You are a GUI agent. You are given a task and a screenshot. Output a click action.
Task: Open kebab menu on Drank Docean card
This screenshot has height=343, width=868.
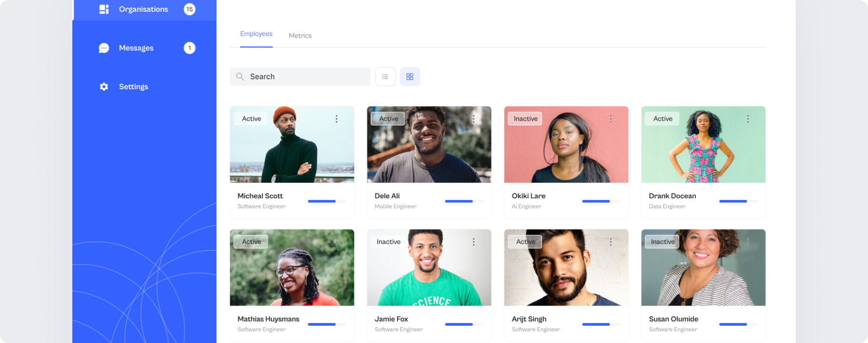tap(748, 119)
